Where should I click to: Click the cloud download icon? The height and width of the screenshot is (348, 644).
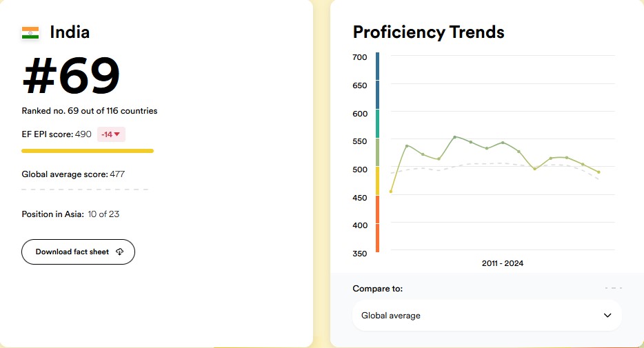tap(119, 252)
